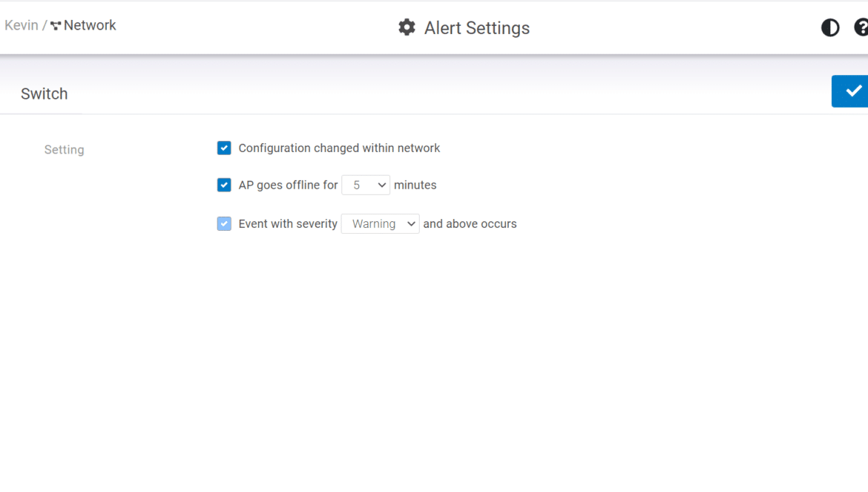Click the network topology icon in breadcrumb
The width and height of the screenshot is (868, 492).
pos(56,25)
